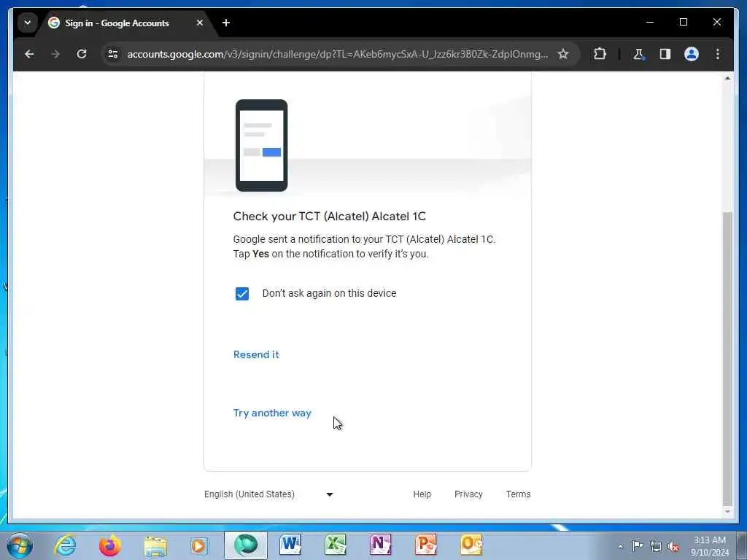
Task: Open the network status tray icon
Action: (x=656, y=546)
